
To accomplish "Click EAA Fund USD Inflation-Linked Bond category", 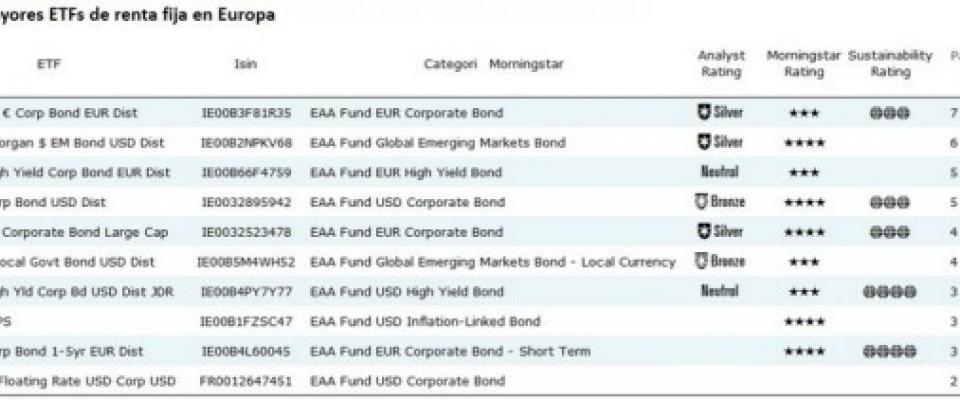I will (426, 322).
